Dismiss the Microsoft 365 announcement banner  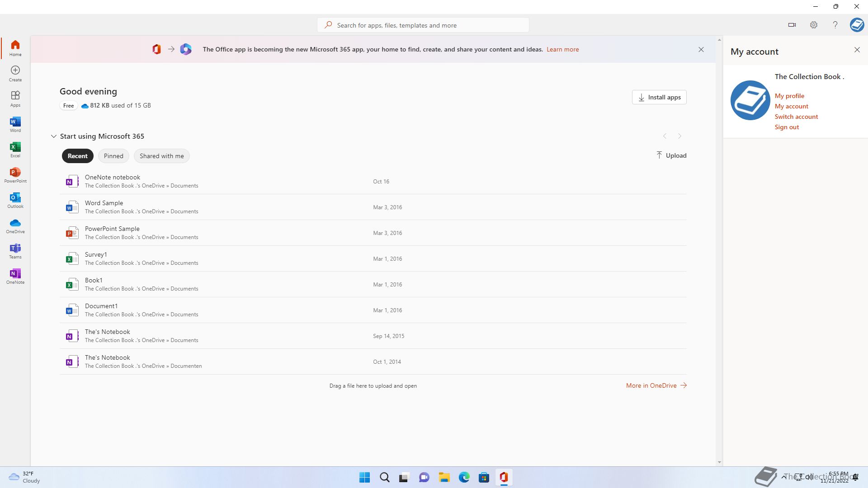tap(701, 49)
